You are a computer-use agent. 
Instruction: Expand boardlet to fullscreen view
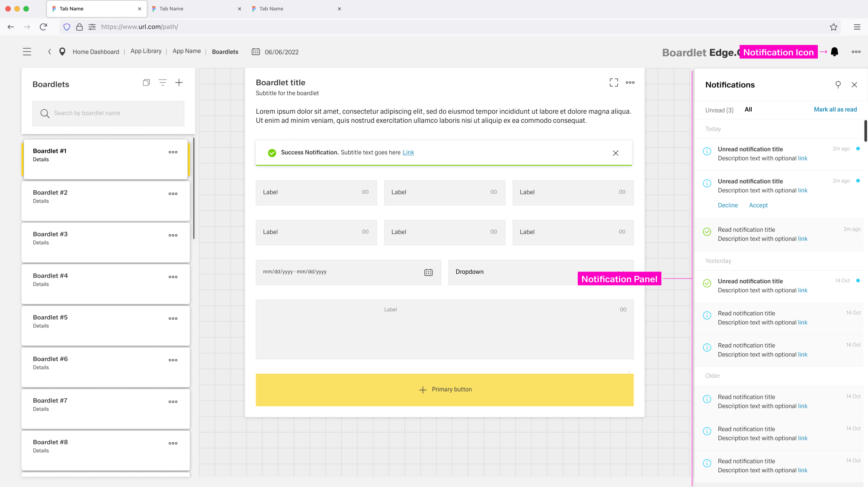click(x=613, y=83)
